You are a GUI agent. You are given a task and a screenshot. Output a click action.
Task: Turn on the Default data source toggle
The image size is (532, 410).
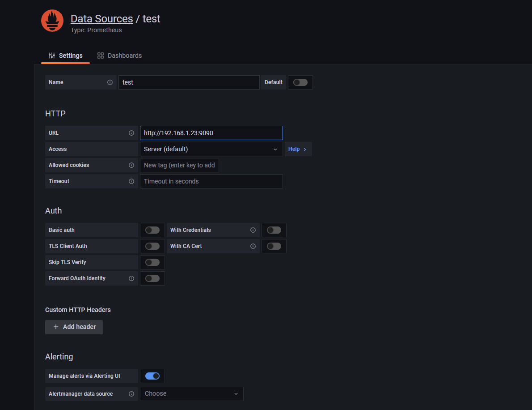click(300, 82)
